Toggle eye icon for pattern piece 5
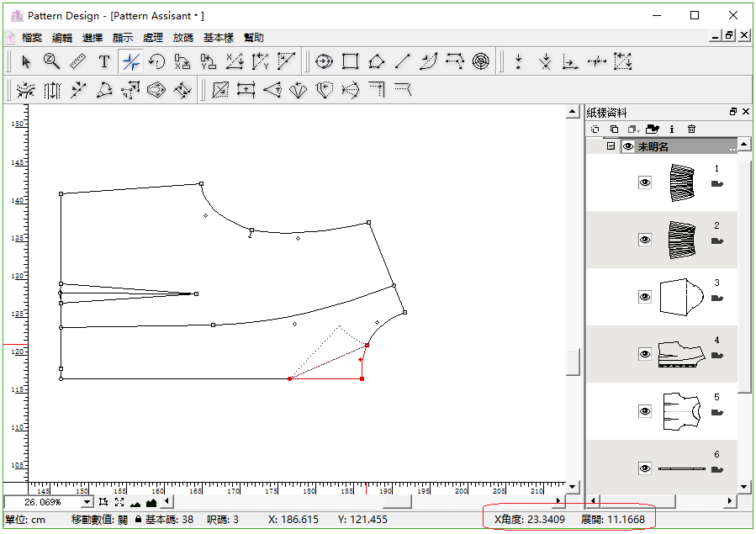Viewport: 756px width, 534px height. click(645, 411)
